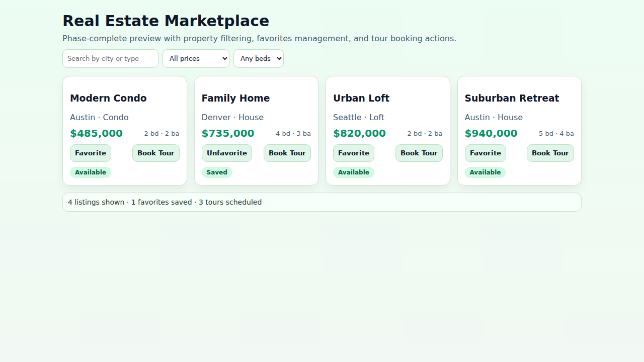644x362 pixels.
Task: Click the Available badge on Modern Condo
Action: (91, 172)
